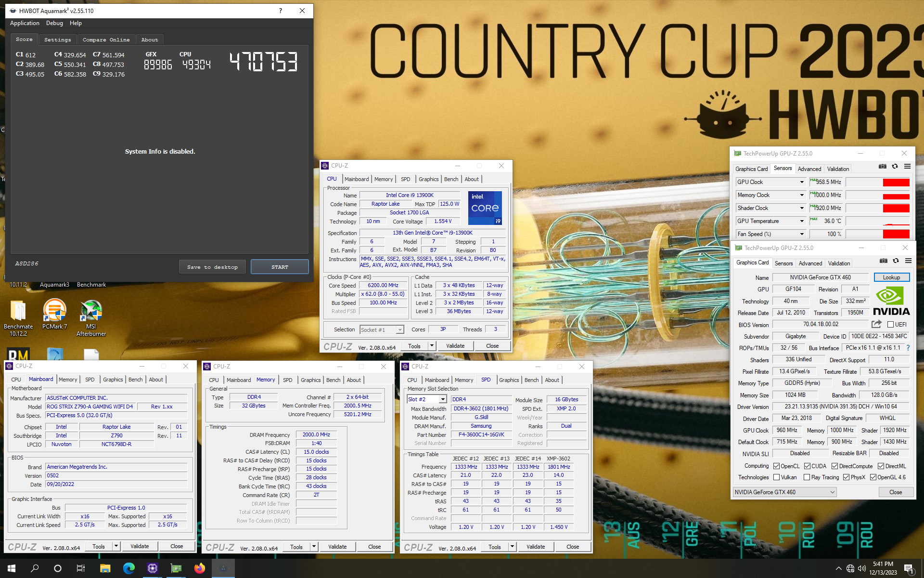This screenshot has height=578, width=924.
Task: Open MSI Afterburner desktop shortcut
Action: click(x=91, y=318)
